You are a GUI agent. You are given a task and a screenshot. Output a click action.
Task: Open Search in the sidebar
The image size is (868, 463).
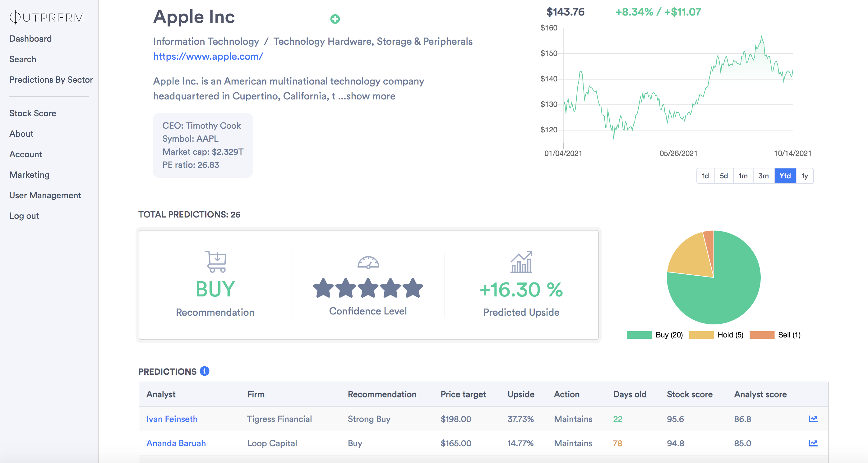point(23,59)
